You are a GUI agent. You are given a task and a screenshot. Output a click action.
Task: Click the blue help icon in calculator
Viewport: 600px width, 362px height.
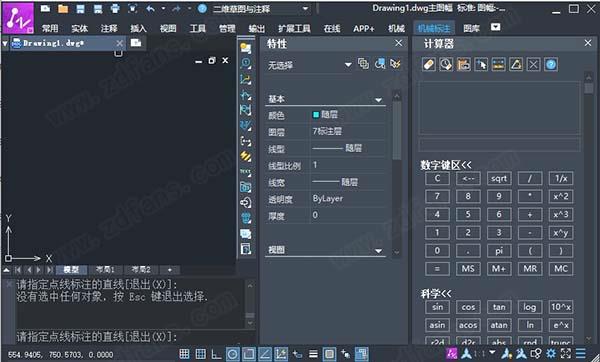(551, 64)
